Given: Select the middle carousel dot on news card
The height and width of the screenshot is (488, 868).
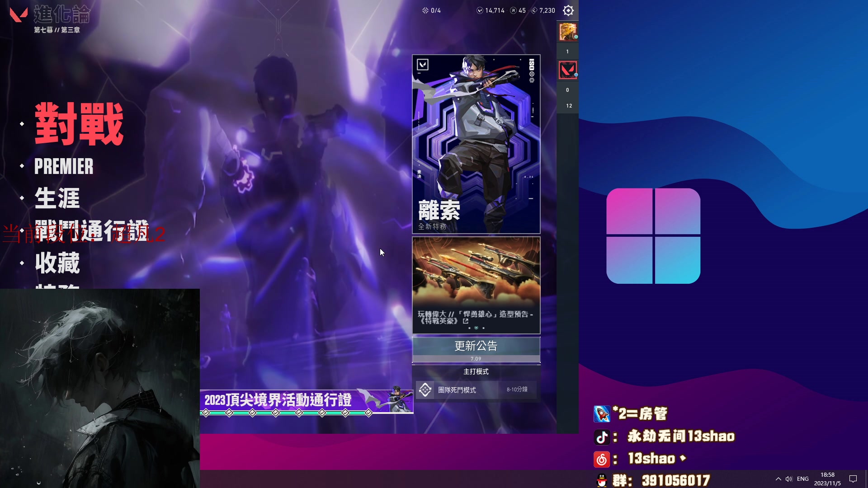Looking at the screenshot, I should (x=476, y=328).
